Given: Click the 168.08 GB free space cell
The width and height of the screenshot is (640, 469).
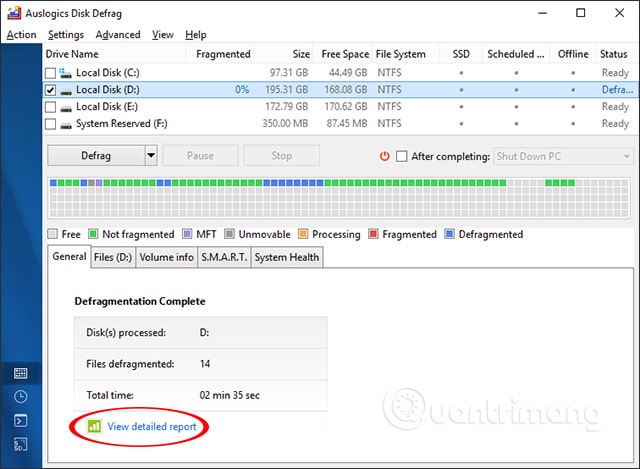Looking at the screenshot, I should point(346,90).
